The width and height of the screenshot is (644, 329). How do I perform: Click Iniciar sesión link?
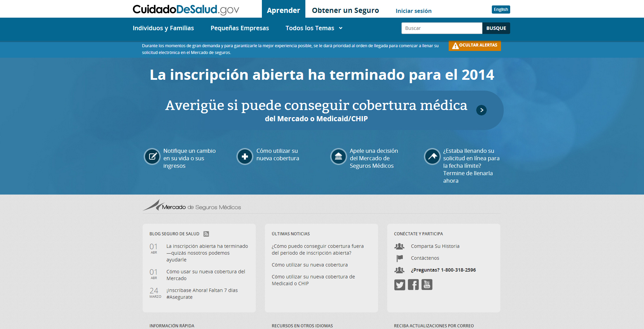click(413, 11)
